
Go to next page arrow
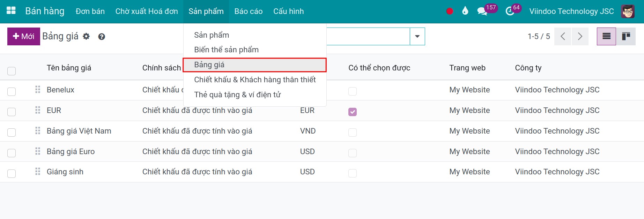click(580, 36)
